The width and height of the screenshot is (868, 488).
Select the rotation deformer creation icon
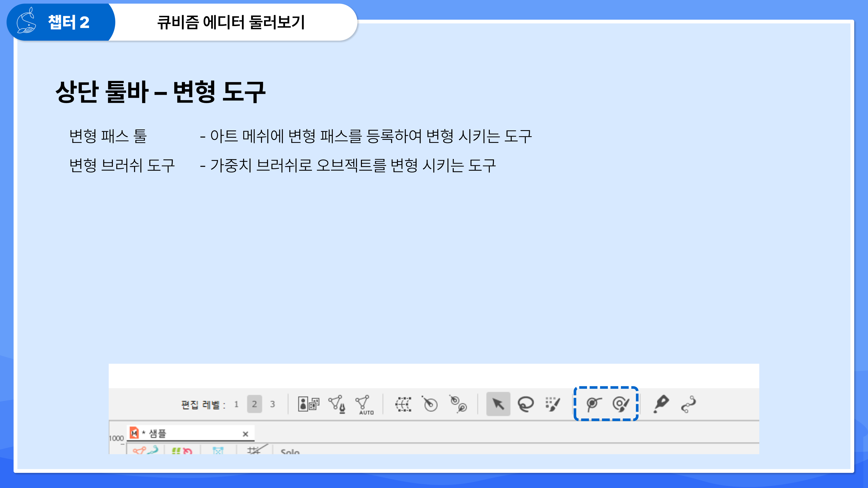tap(430, 404)
